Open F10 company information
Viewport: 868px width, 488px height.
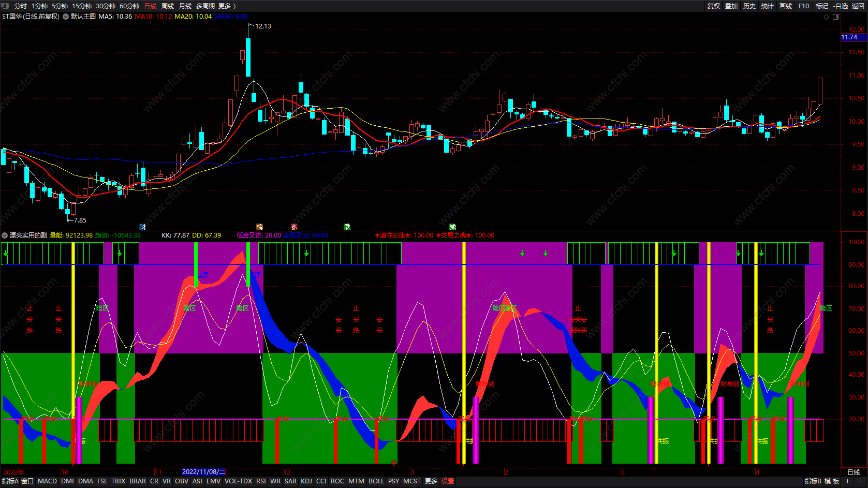(804, 6)
